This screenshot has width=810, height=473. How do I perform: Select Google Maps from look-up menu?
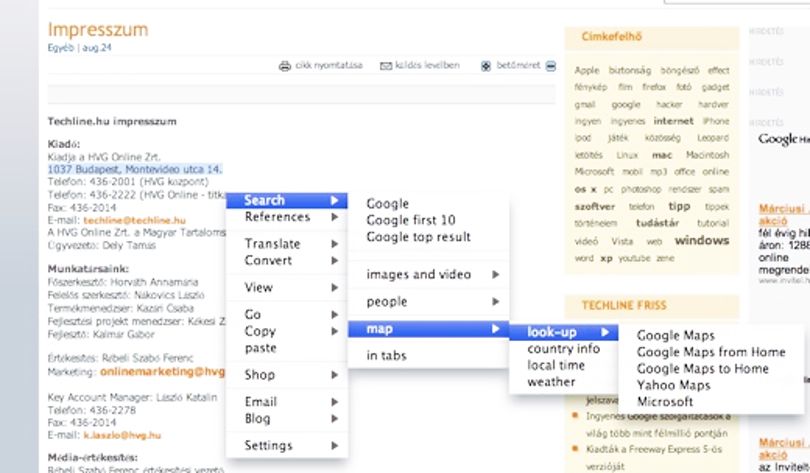pyautogui.click(x=676, y=336)
